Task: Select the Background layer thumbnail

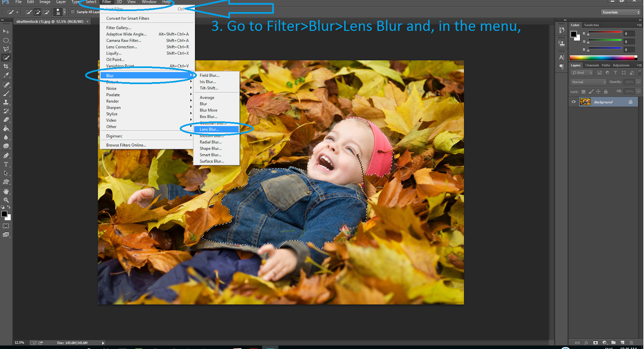Action: click(x=585, y=102)
